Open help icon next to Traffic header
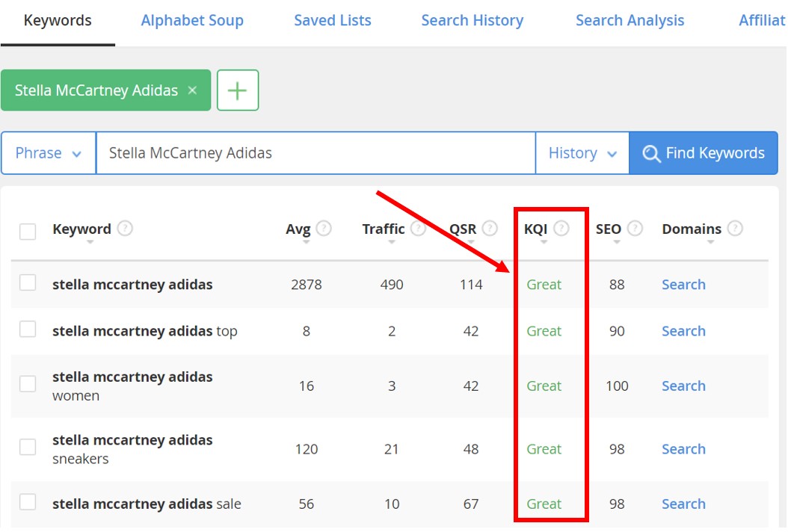788x532 pixels. [418, 229]
